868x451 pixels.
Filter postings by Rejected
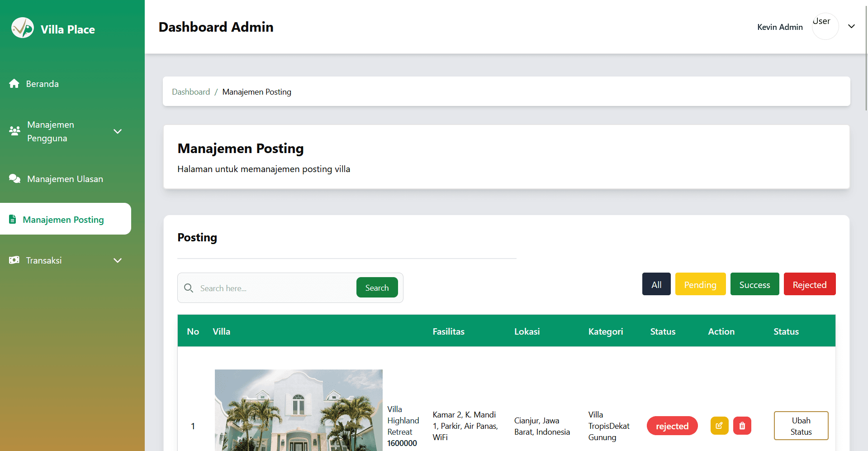(810, 284)
